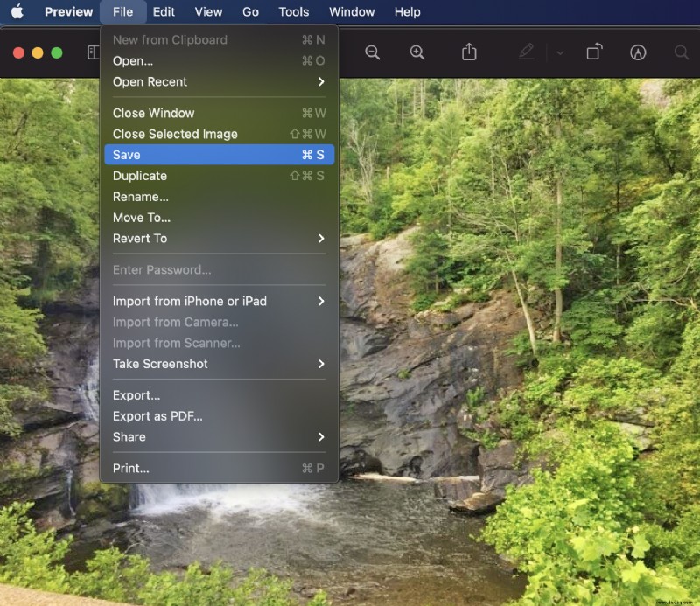Close the File menu in menu bar
700x606 pixels.
pyautogui.click(x=122, y=12)
